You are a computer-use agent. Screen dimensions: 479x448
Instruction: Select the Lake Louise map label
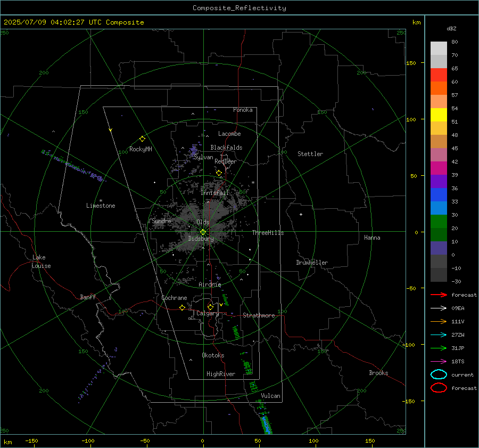click(x=41, y=262)
